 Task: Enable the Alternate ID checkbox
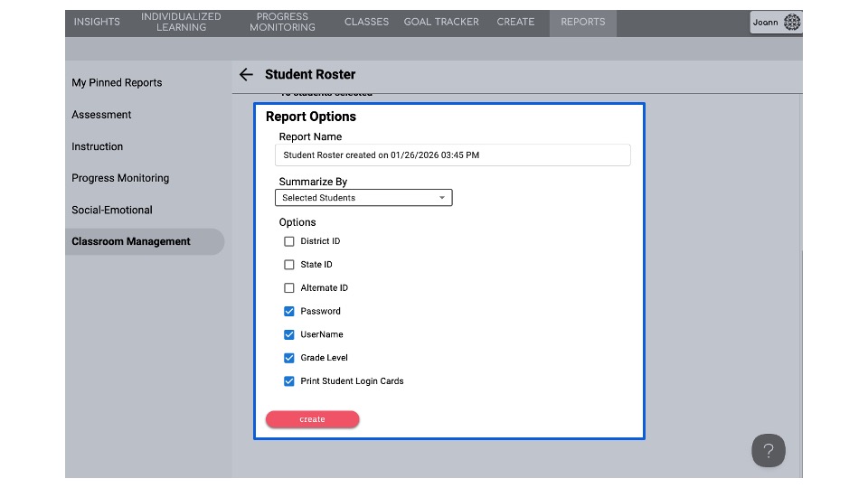289,287
